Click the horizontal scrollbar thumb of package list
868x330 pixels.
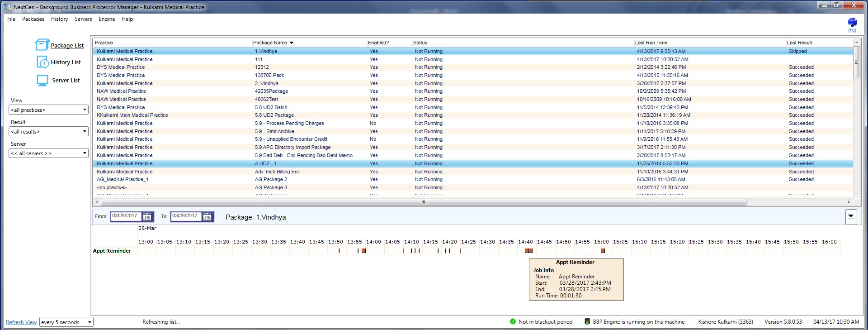[x=424, y=202]
